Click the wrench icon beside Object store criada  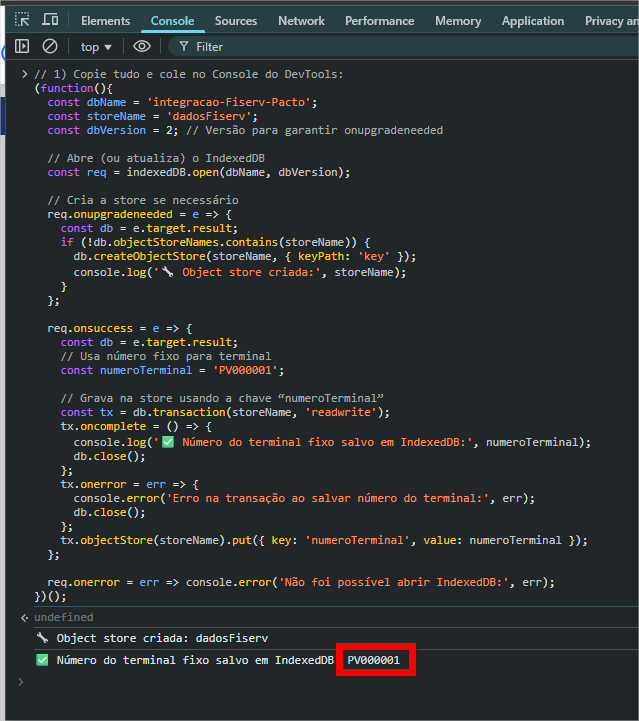coord(42,638)
